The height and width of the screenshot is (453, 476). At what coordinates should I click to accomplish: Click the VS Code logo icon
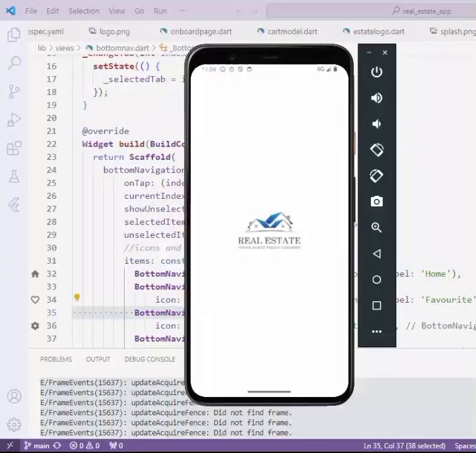(11, 11)
